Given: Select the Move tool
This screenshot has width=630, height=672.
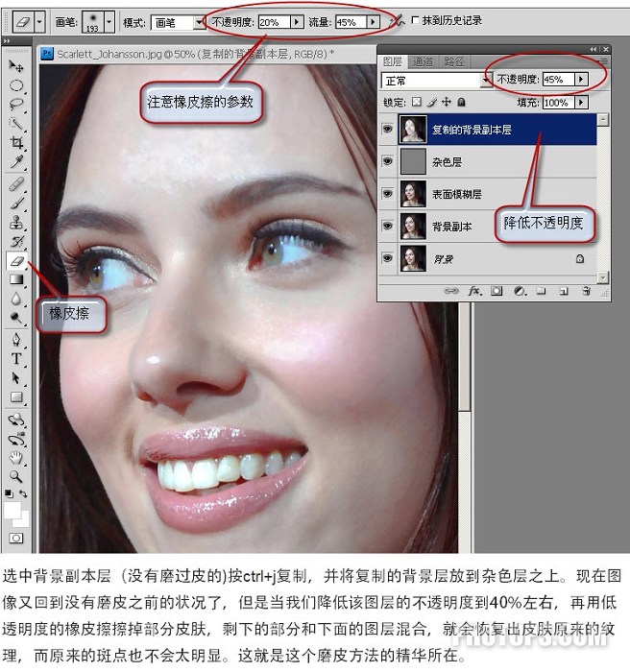Looking at the screenshot, I should tap(16, 65).
